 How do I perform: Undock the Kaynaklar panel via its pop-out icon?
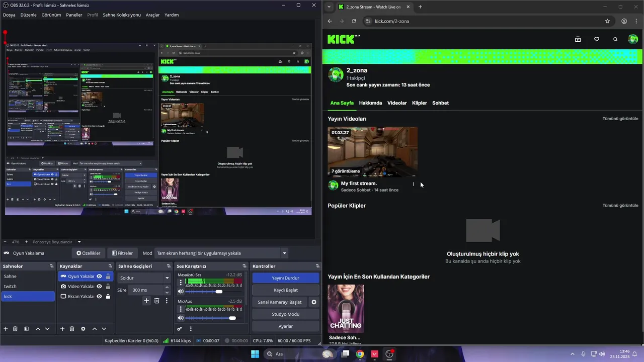(110, 266)
